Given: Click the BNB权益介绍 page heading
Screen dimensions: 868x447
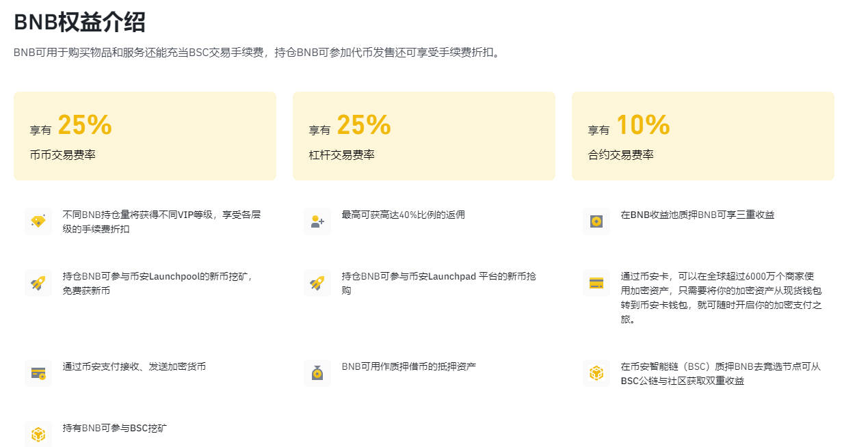Looking at the screenshot, I should coord(79,23).
